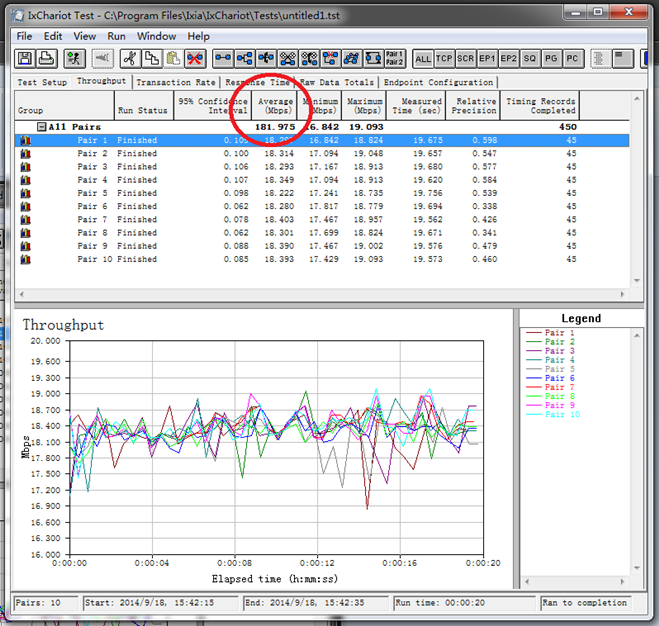Switch to the Transaction Rate tab
Image resolution: width=659 pixels, height=626 pixels.
tap(176, 82)
